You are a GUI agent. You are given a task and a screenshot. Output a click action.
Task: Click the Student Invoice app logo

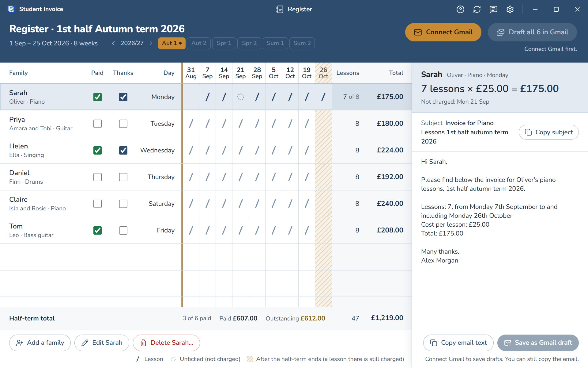point(11,9)
